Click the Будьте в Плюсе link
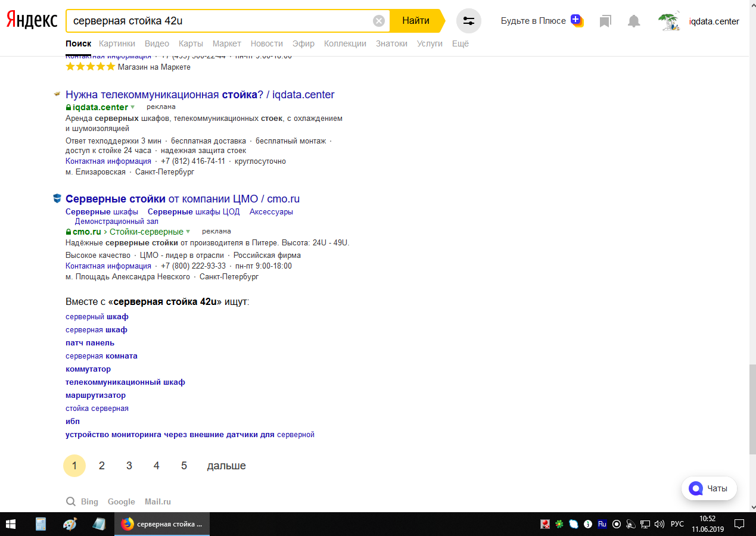 (533, 21)
